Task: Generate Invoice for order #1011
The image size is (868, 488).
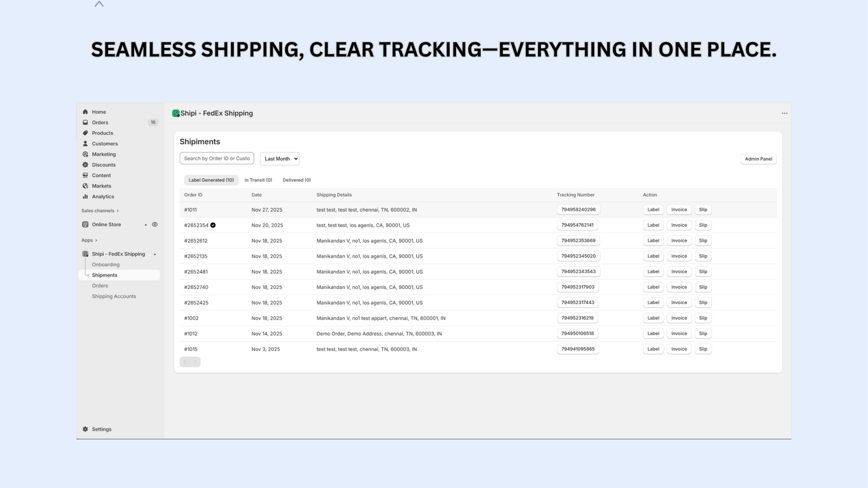Action: (679, 209)
